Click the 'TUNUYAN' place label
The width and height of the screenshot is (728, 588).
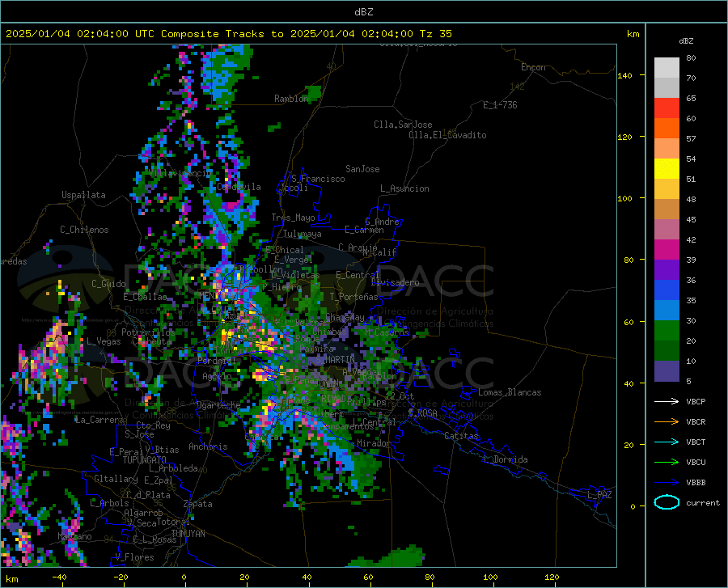(x=188, y=534)
